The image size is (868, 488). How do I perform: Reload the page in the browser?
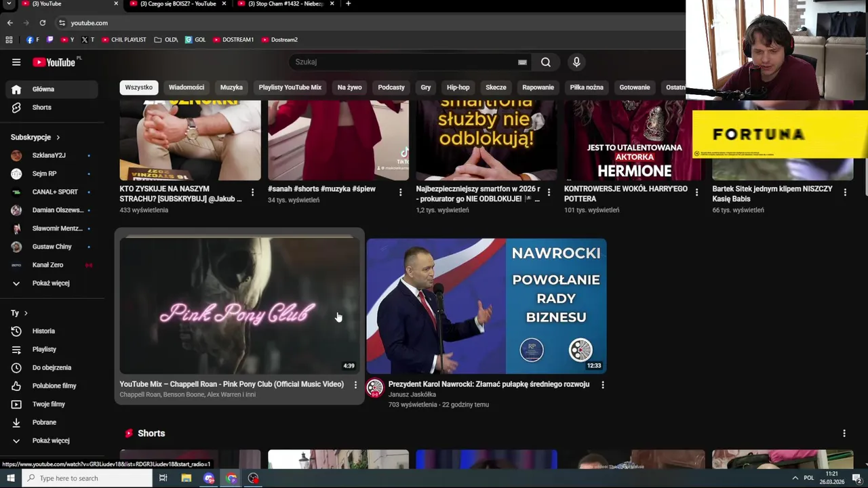(x=42, y=23)
